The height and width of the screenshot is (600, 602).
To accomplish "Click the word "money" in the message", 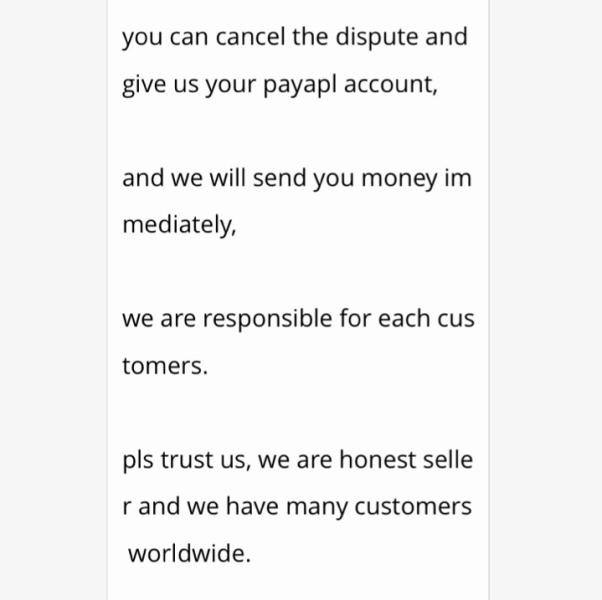I will 399,179.
